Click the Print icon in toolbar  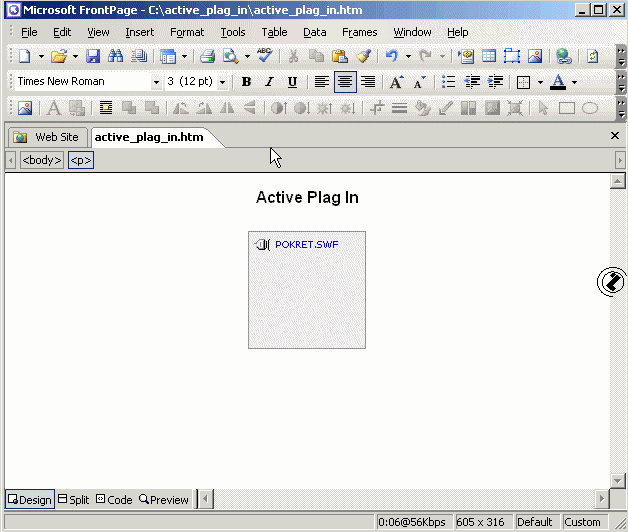[x=207, y=57]
